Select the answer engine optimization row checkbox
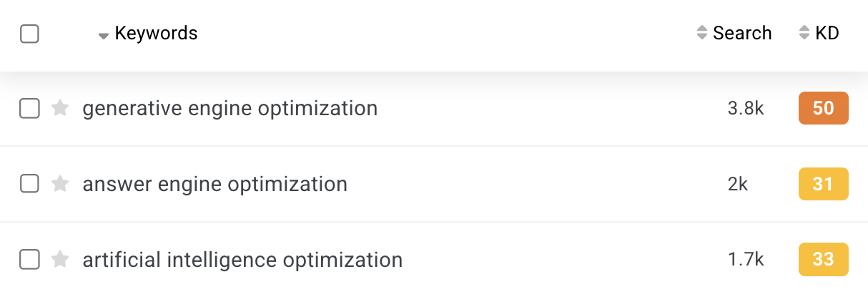 click(x=29, y=184)
